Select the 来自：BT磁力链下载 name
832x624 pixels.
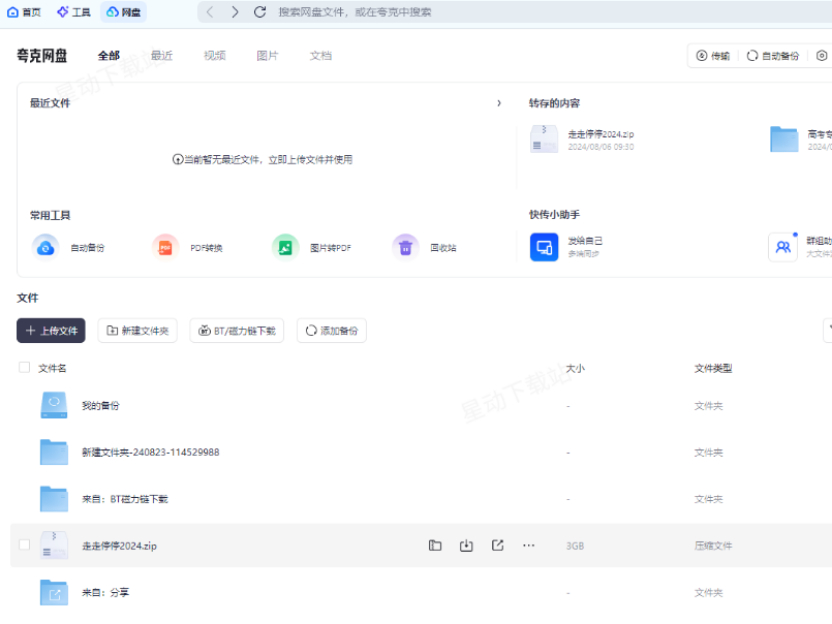(x=125, y=499)
